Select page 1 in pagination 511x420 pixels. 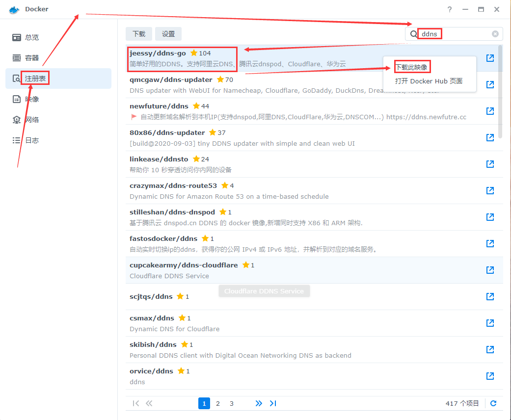tap(204, 403)
